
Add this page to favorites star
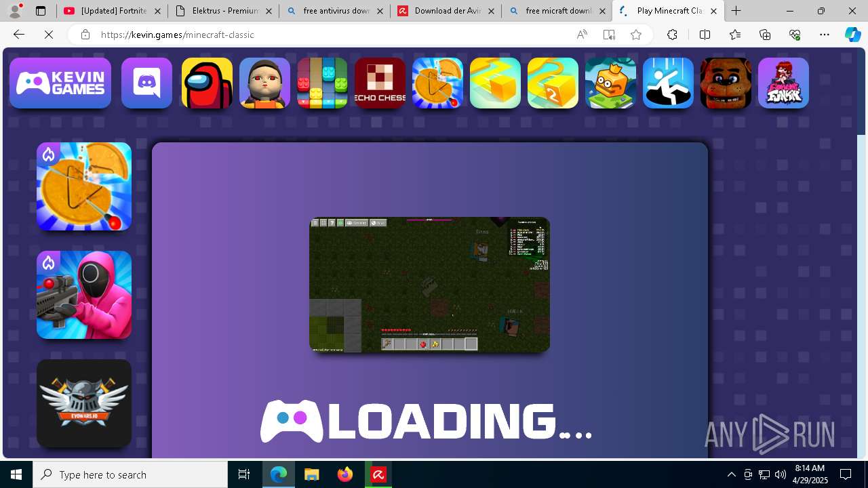(x=636, y=35)
